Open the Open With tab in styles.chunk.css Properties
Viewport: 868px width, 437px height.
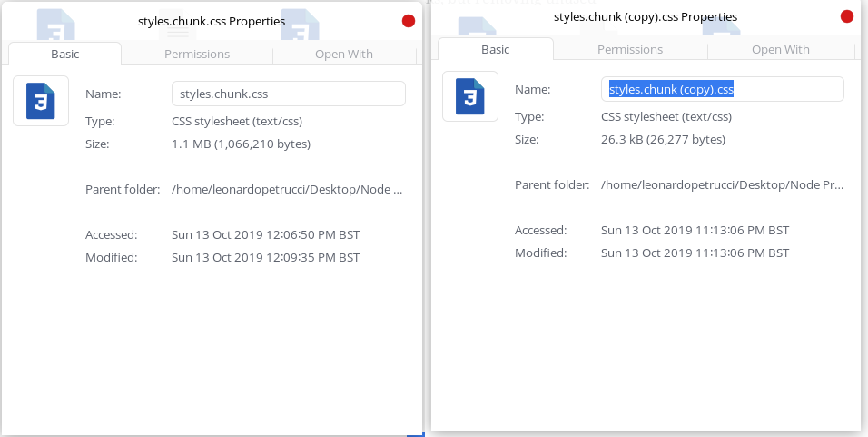click(x=343, y=55)
